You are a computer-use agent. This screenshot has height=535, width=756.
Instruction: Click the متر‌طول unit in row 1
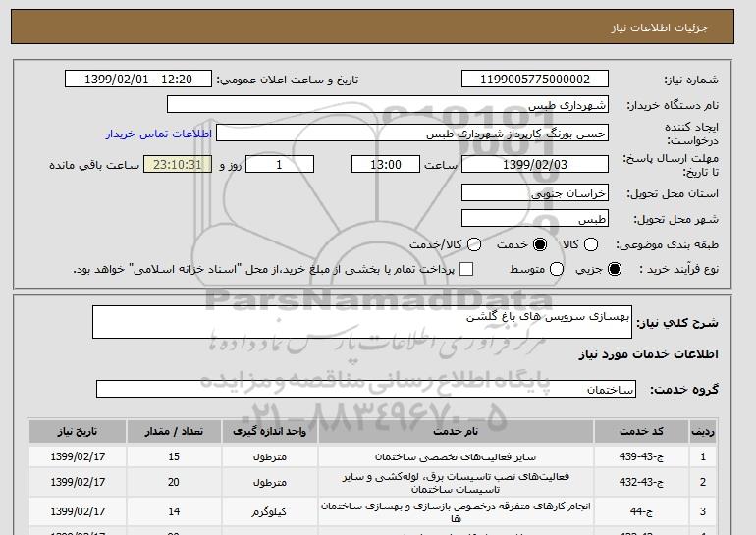tap(270, 456)
